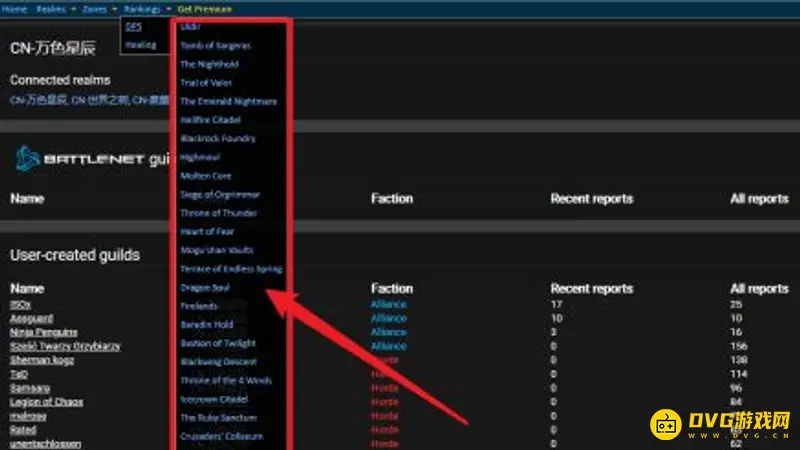Choose Tomb of Sargeras zone
Screen dimensions: 800x450
(x=215, y=45)
